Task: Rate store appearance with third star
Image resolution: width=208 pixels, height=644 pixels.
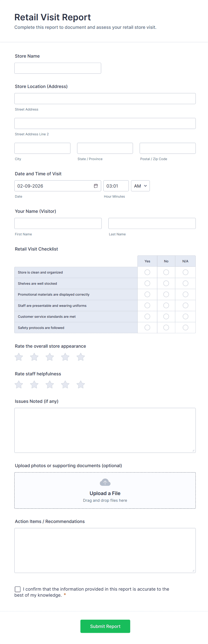Action: coord(50,357)
